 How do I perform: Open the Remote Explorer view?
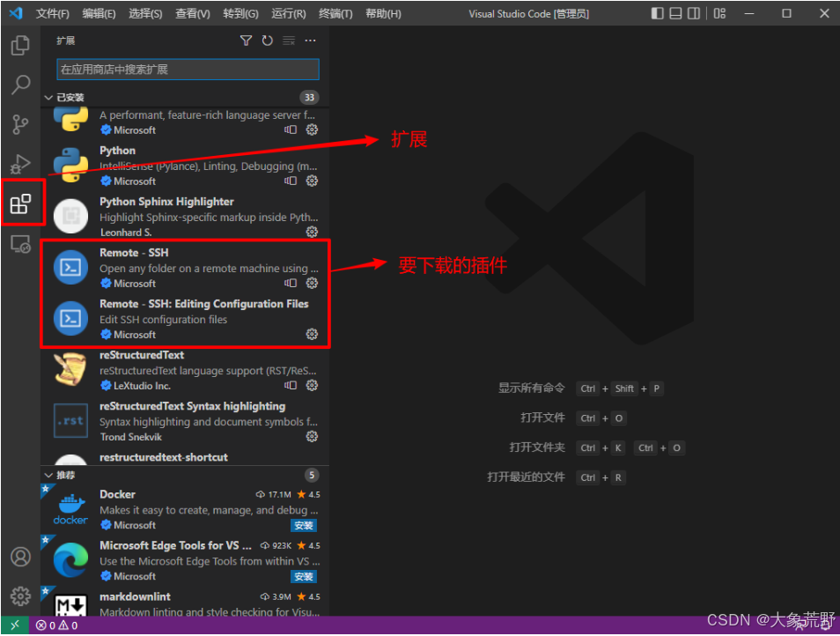pyautogui.click(x=20, y=244)
